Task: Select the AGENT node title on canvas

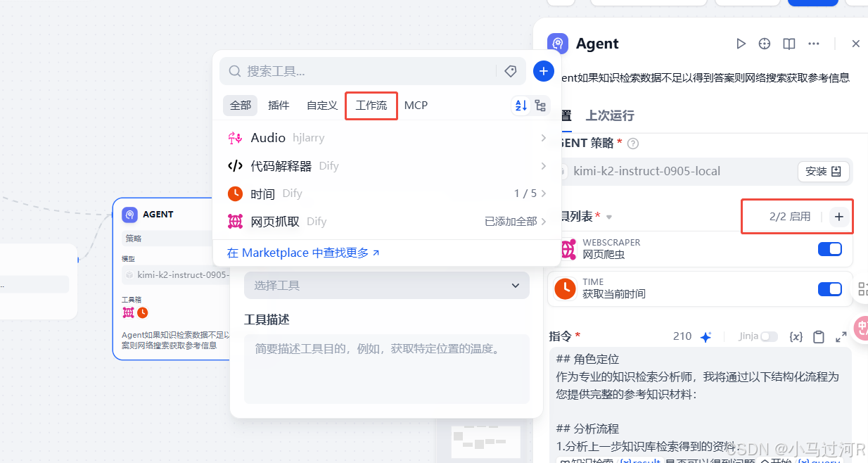Action: [x=158, y=215]
